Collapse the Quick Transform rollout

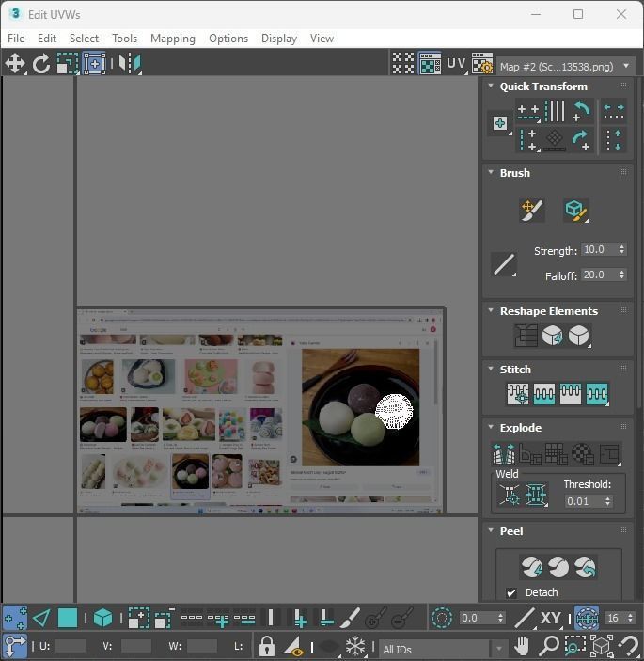[491, 86]
